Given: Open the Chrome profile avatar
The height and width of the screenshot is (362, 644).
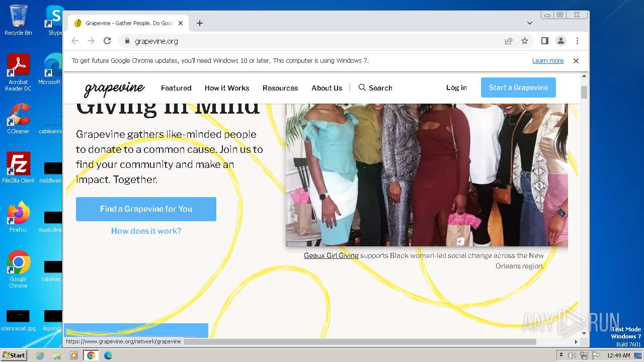Looking at the screenshot, I should [561, 41].
